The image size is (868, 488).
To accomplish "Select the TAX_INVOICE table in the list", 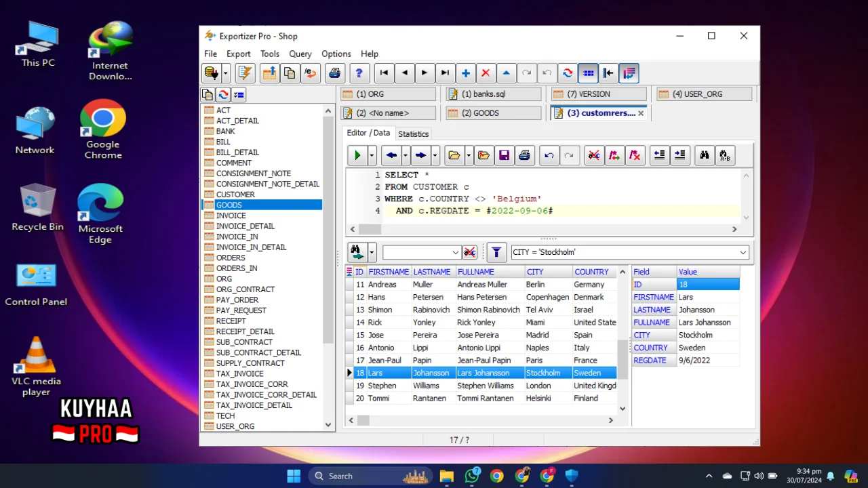I will [x=239, y=373].
